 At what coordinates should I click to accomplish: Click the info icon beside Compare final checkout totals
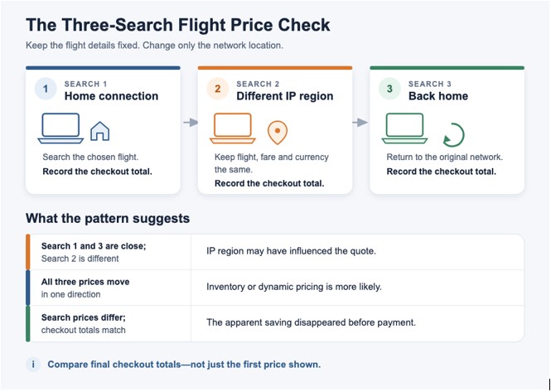tap(33, 364)
